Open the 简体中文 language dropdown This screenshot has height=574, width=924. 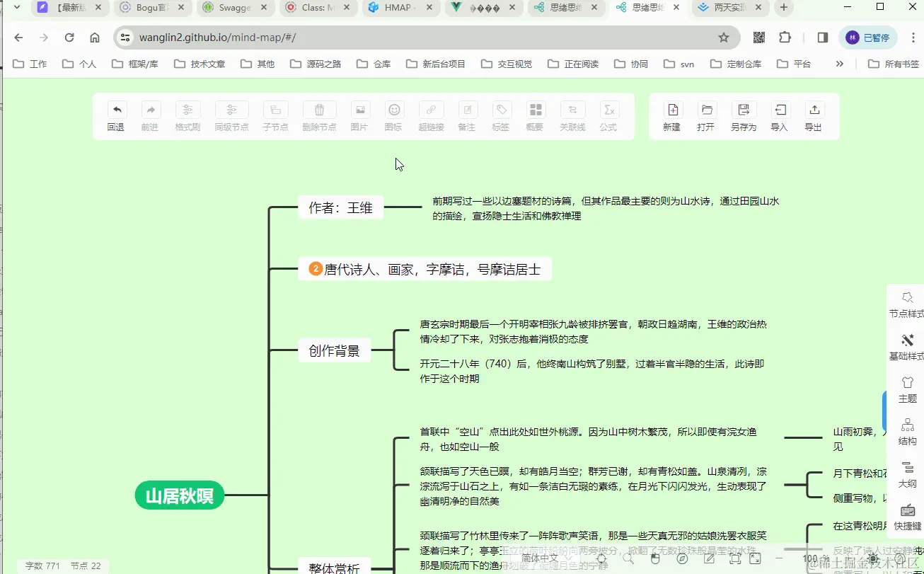[x=540, y=558]
